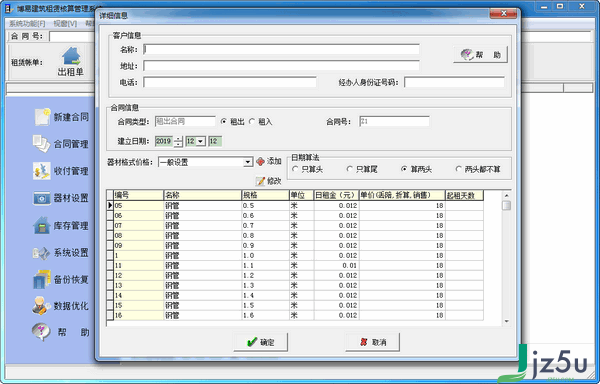Click the 起租天数 column header
600x384 pixels.
[x=464, y=195]
